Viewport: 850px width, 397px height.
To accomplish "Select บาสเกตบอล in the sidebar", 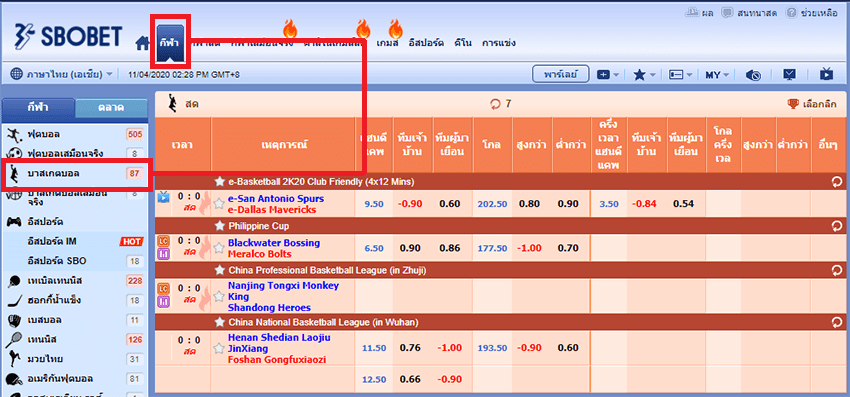I will coord(74,174).
